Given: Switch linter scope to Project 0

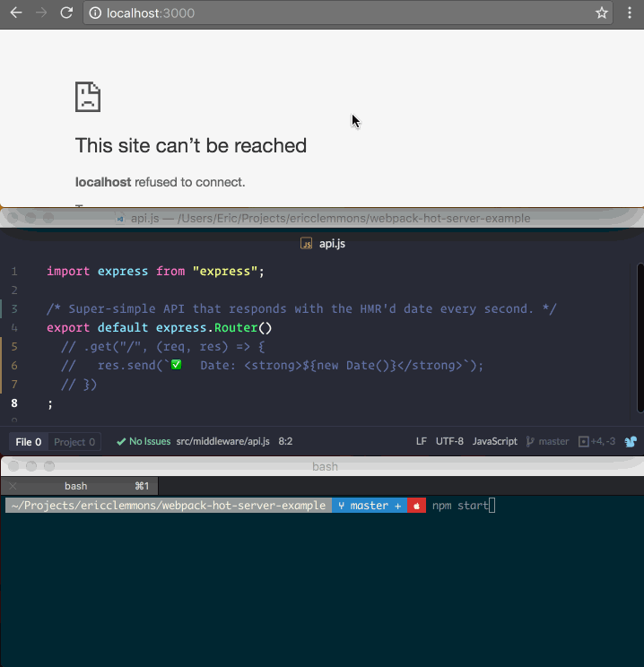Looking at the screenshot, I should (x=74, y=442).
